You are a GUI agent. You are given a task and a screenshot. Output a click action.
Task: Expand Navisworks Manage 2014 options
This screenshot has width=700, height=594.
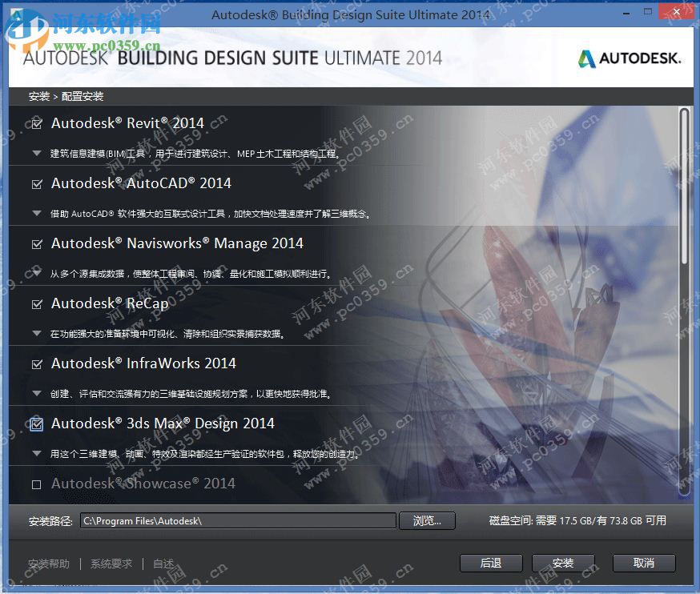[36, 272]
